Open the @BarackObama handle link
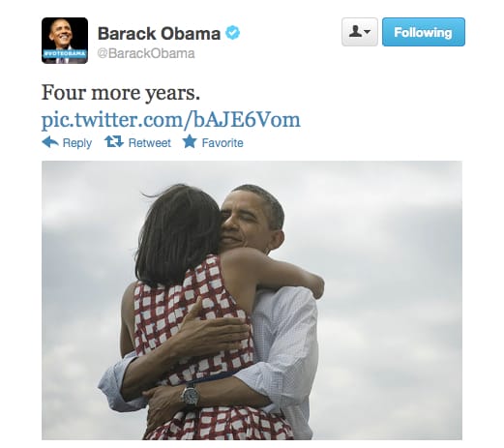The width and height of the screenshot is (504, 448). pos(146,53)
